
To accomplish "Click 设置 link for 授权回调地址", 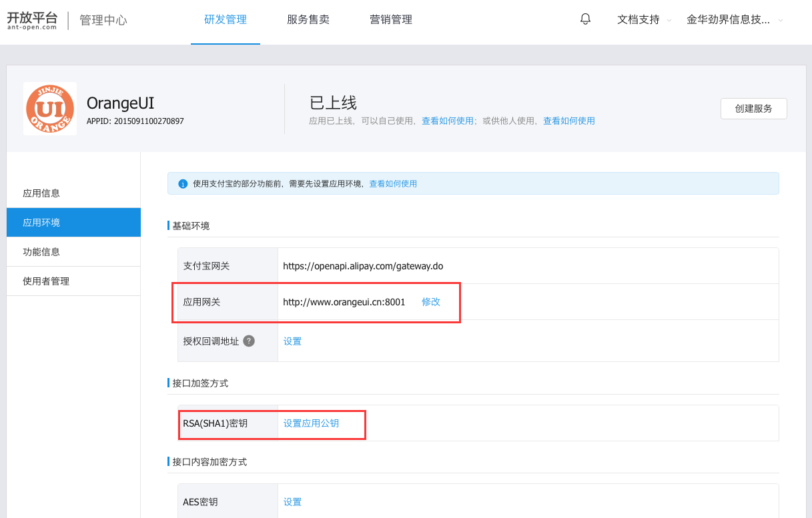I will point(292,341).
